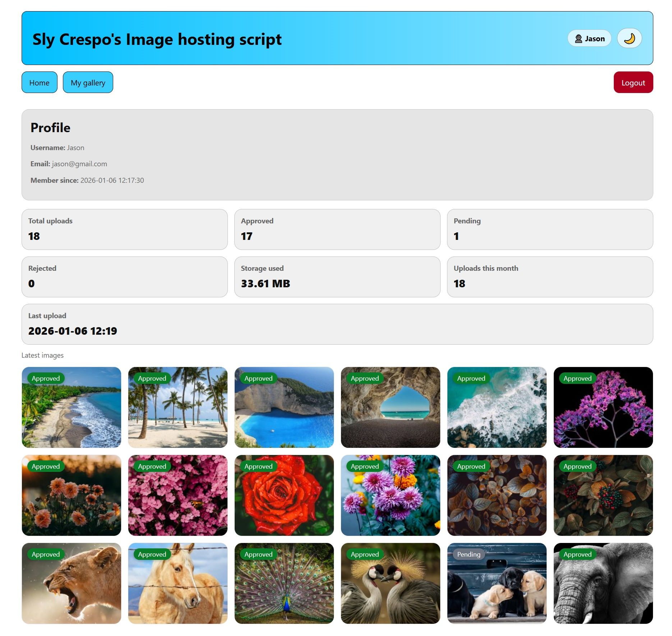Open the crowned cranes thumbnail
672x636 pixels.
(391, 583)
